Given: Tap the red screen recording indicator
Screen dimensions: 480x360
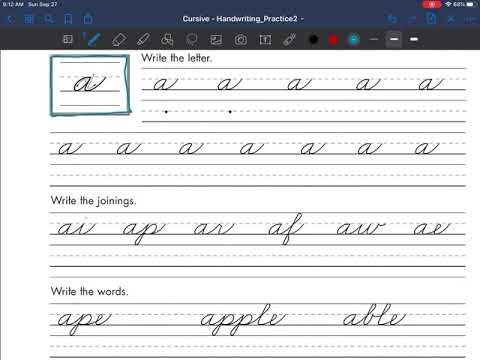Looking at the screenshot, I should click(432, 4).
